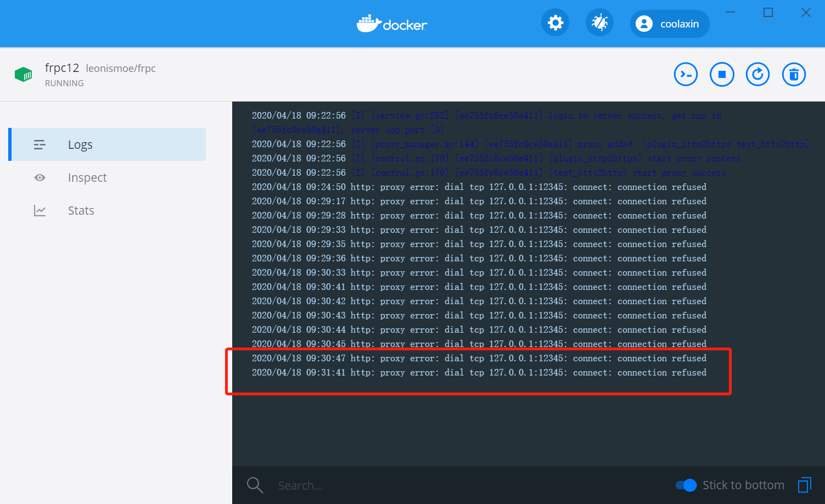This screenshot has height=504, width=825.
Task: Click the chart icon beside Stats
Action: [x=40, y=210]
